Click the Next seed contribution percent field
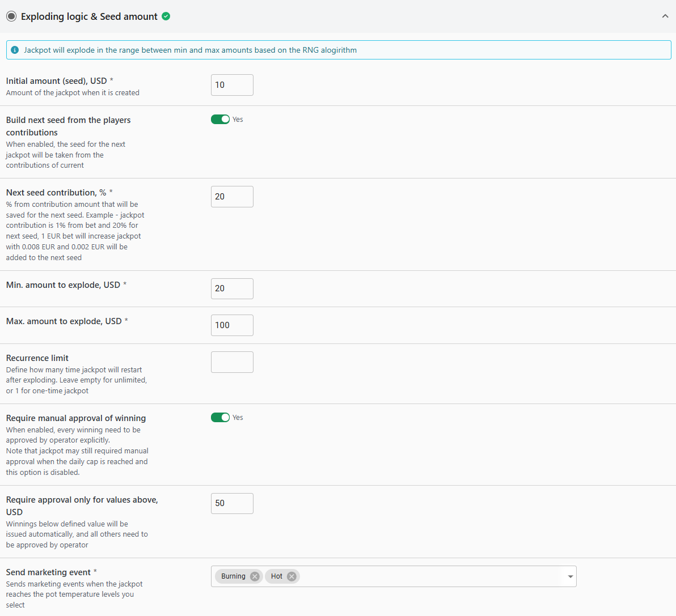The height and width of the screenshot is (616, 676). (x=232, y=197)
